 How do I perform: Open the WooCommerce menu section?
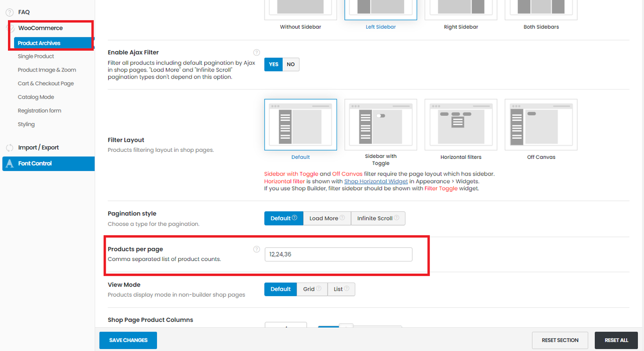coord(40,28)
